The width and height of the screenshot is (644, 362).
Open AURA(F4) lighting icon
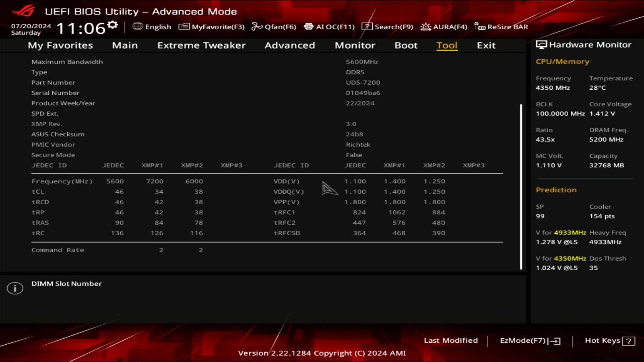coord(425,27)
